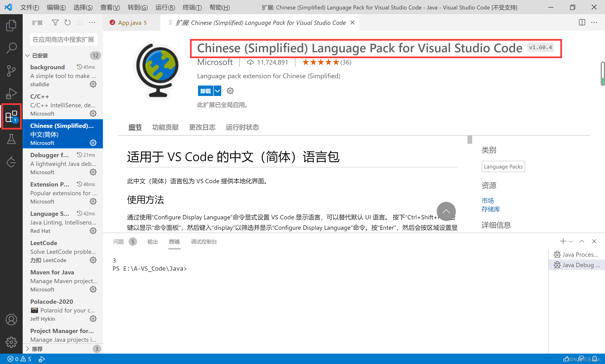Click the scroll-to-top round button
Screen dimensions: 605x364
(x=446, y=212)
